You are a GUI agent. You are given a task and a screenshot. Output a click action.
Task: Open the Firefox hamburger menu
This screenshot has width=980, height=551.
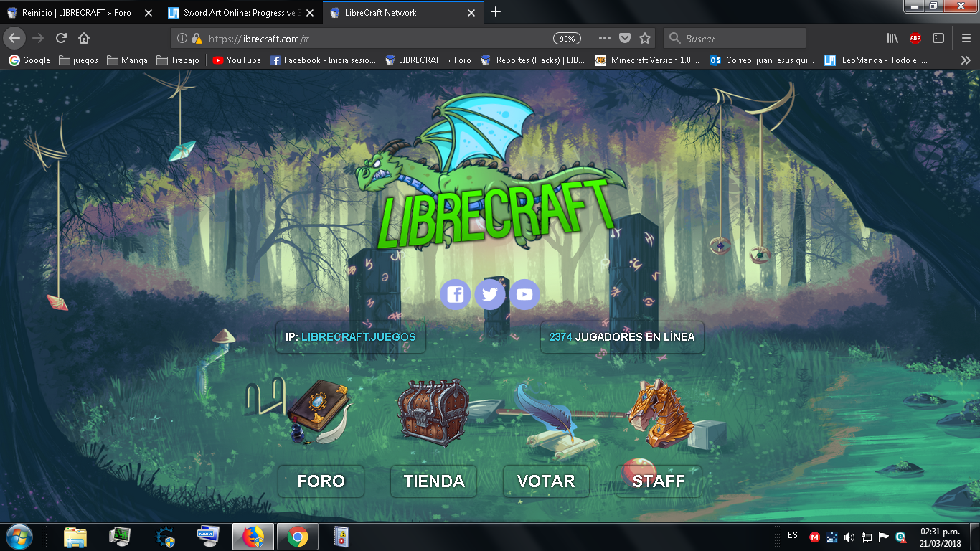tap(966, 39)
